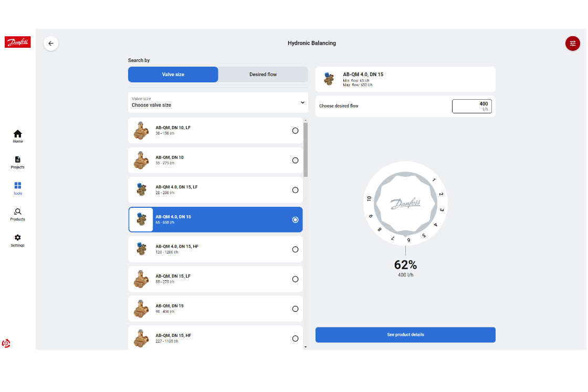Click the valve setting dial showing 62%
588x392 pixels.
pos(405,204)
